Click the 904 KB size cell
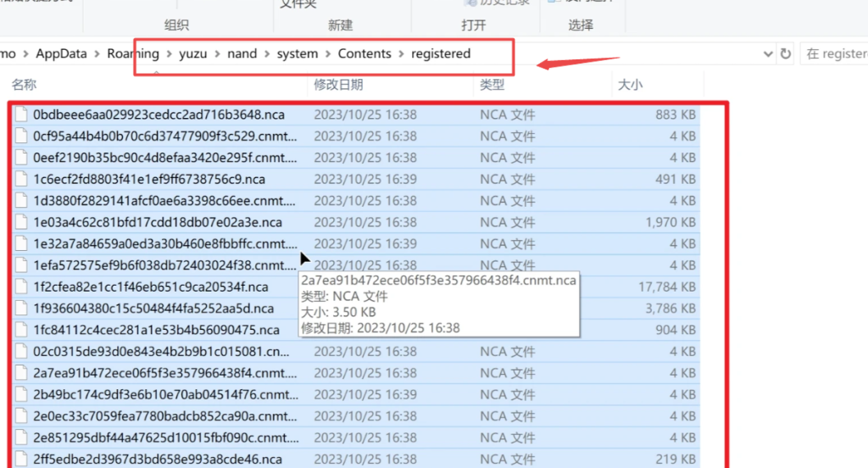 click(676, 330)
